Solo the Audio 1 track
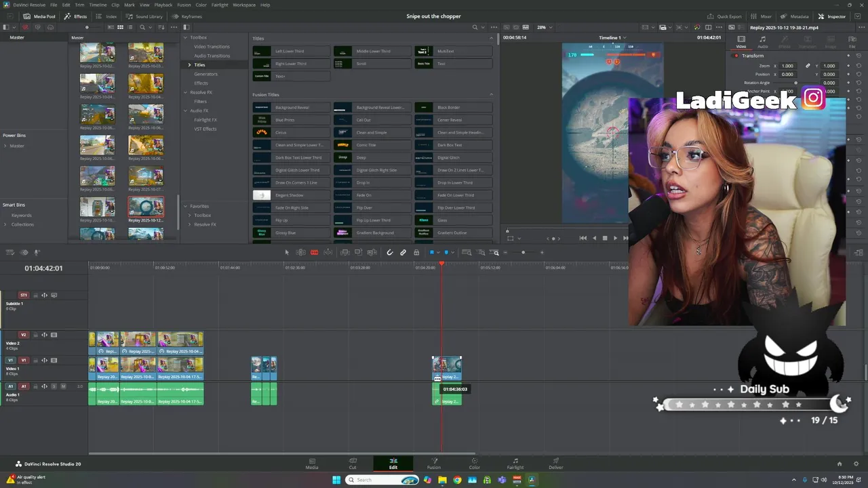Viewport: 868px width, 488px height. coord(54,386)
